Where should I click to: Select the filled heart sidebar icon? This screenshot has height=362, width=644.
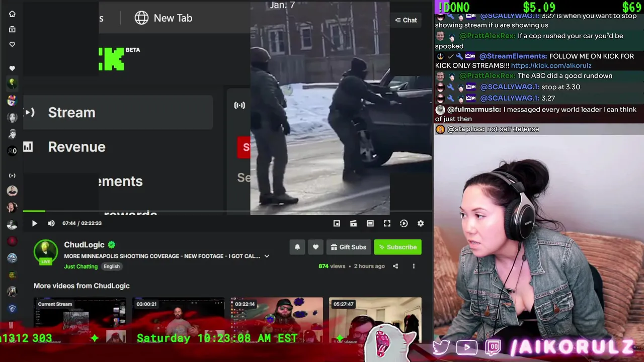[12, 68]
